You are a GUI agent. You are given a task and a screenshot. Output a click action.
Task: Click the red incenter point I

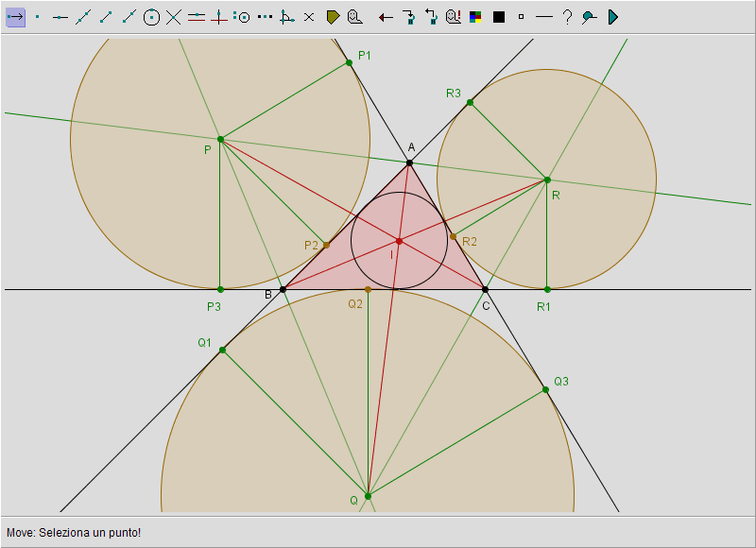point(399,241)
